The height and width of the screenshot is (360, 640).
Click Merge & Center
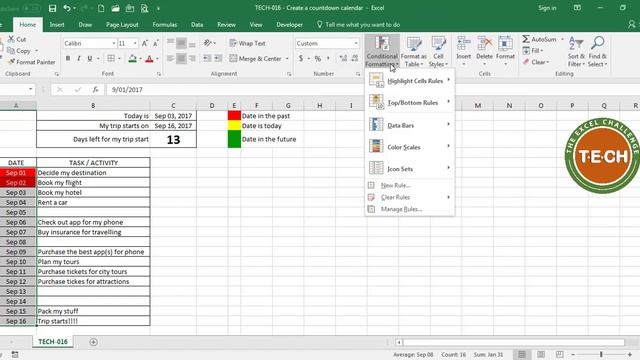pos(256,58)
